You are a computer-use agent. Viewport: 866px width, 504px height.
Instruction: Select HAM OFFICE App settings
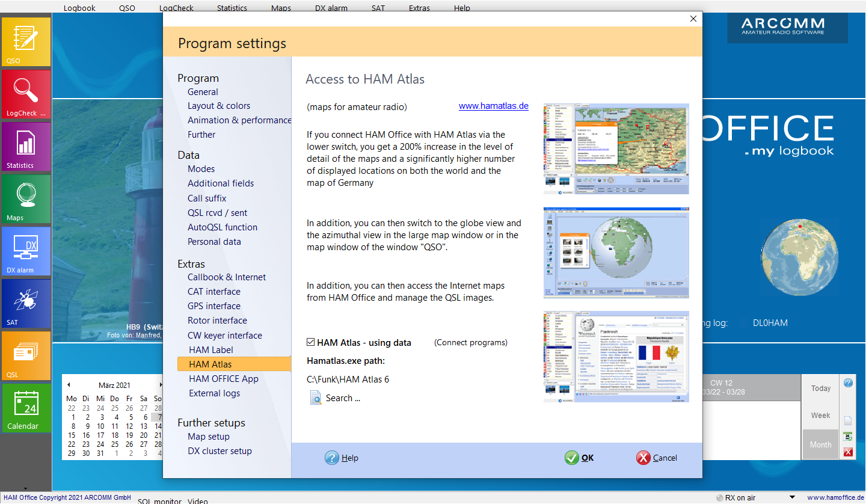tap(224, 379)
